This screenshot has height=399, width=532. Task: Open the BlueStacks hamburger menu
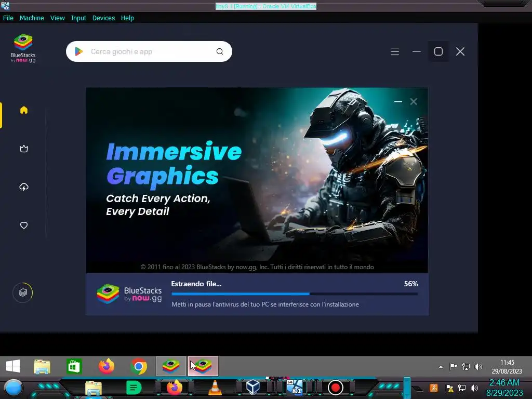pyautogui.click(x=395, y=51)
